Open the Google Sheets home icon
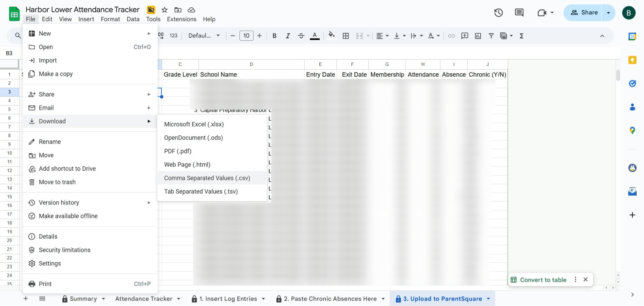This screenshot has width=644, height=306. (x=14, y=14)
